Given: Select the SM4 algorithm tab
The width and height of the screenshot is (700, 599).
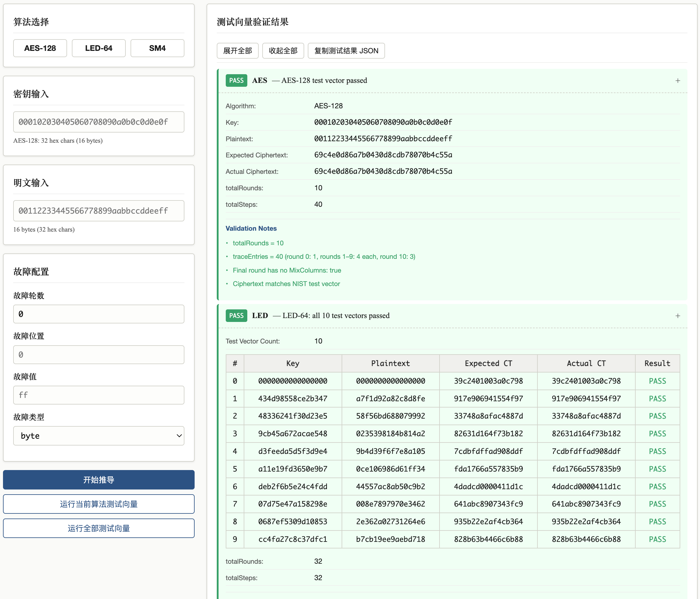Looking at the screenshot, I should [157, 48].
